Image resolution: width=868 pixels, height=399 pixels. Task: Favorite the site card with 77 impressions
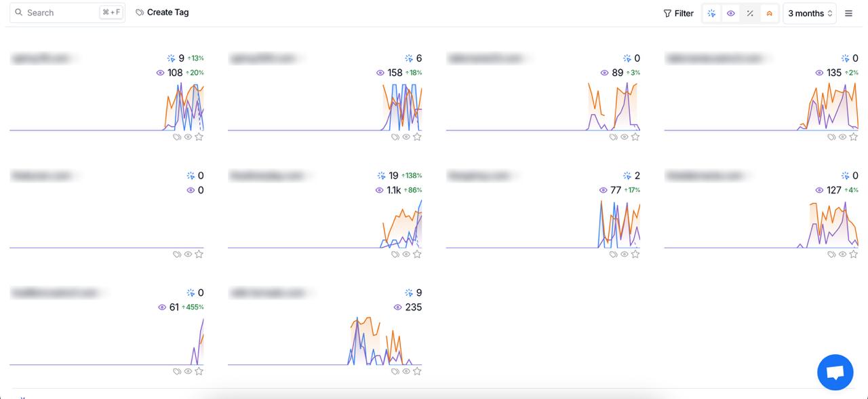(635, 254)
